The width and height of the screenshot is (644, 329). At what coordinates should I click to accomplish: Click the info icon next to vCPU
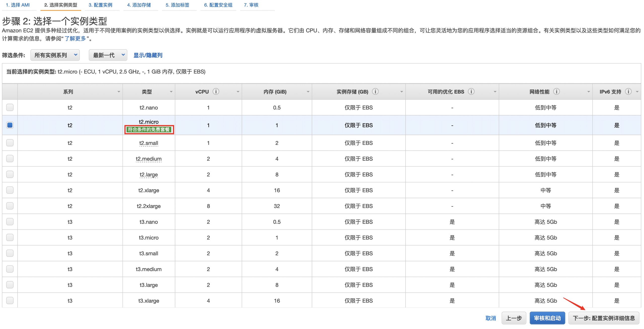[216, 92]
